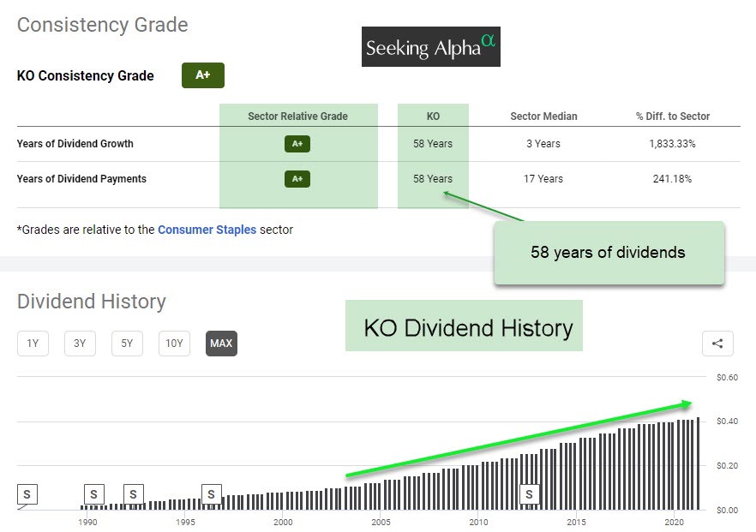Click the % Diff. to Sector header
The image size is (756, 532).
[672, 117]
